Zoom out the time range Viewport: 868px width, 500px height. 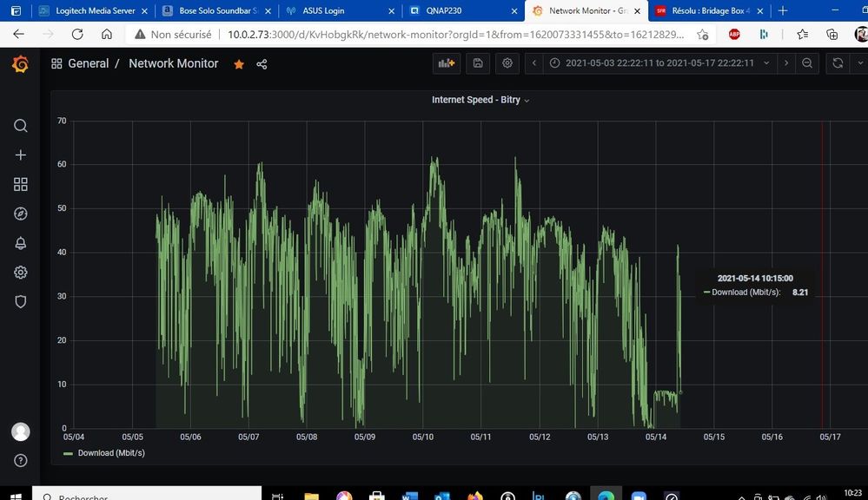tap(807, 63)
